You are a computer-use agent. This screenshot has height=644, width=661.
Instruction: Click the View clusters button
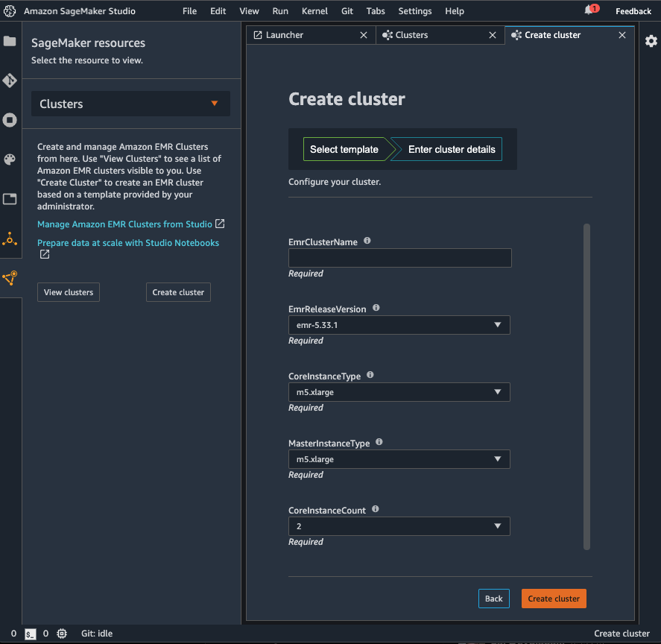69,292
